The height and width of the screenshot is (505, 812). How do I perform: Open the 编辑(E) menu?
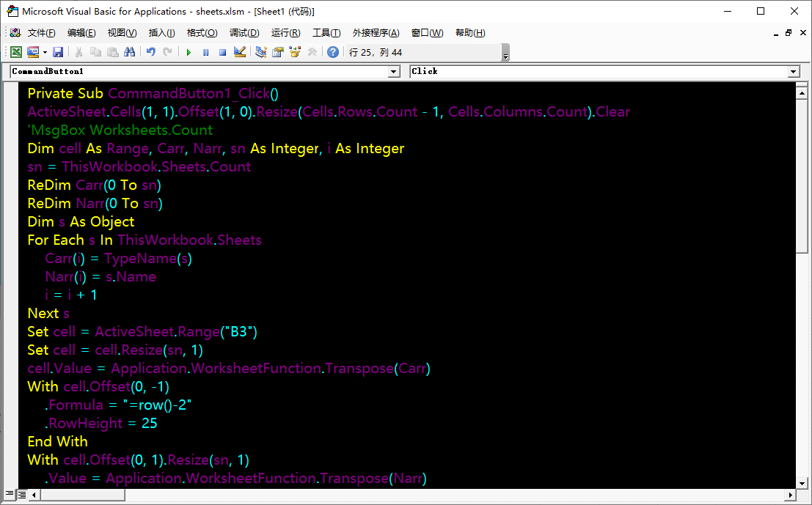pos(81,33)
